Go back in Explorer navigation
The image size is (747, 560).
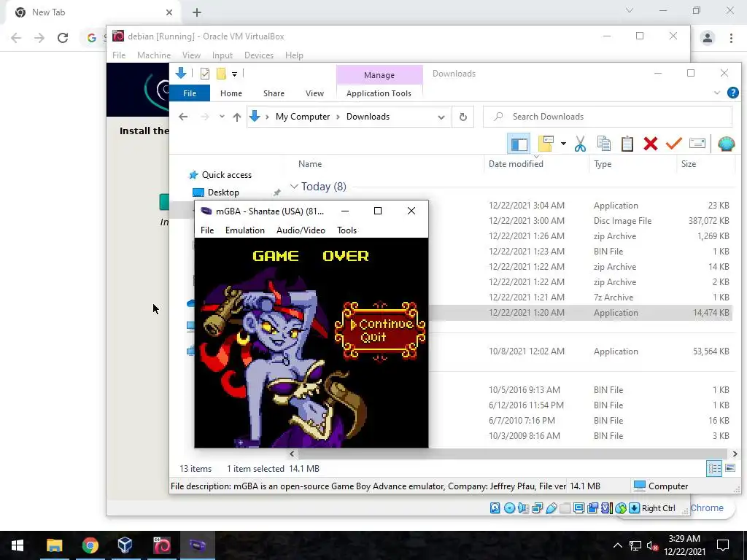(183, 117)
